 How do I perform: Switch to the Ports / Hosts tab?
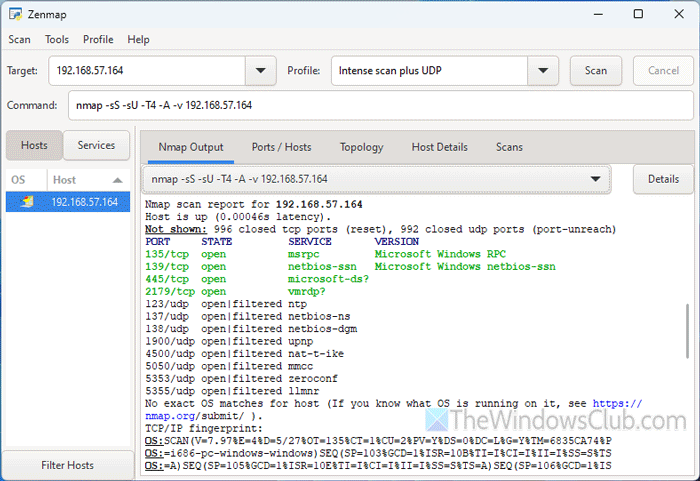281,147
